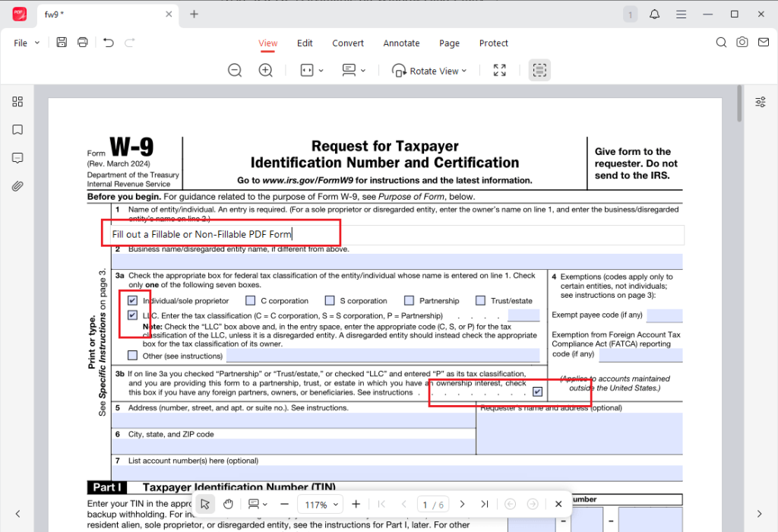
Task: Open the thumbnails panel in left sidebar
Action: coord(17,102)
